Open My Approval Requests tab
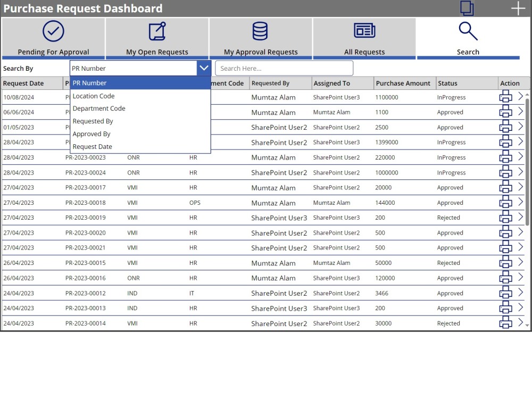Image resolution: width=532 pixels, height=399 pixels. (x=261, y=38)
